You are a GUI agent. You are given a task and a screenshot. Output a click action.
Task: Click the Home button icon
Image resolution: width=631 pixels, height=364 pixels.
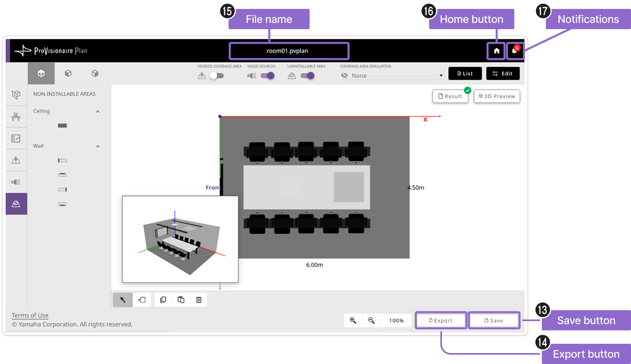tap(496, 51)
